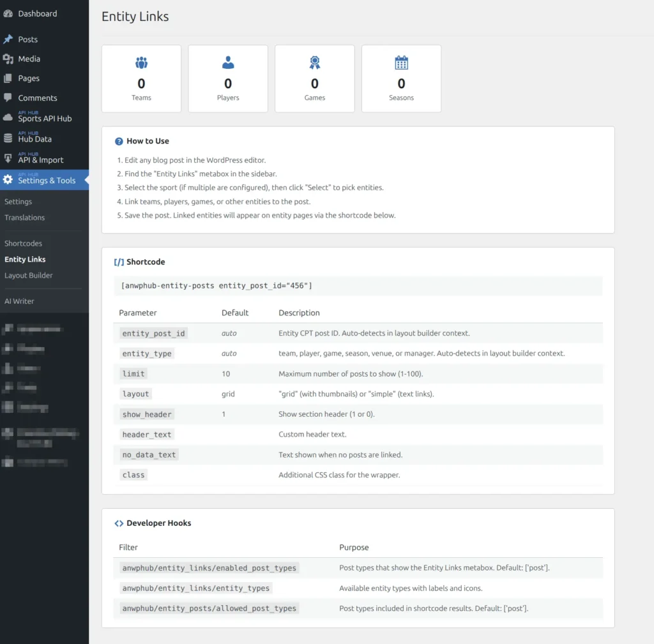Open the AI Writer submenu
654x644 pixels.
point(19,301)
